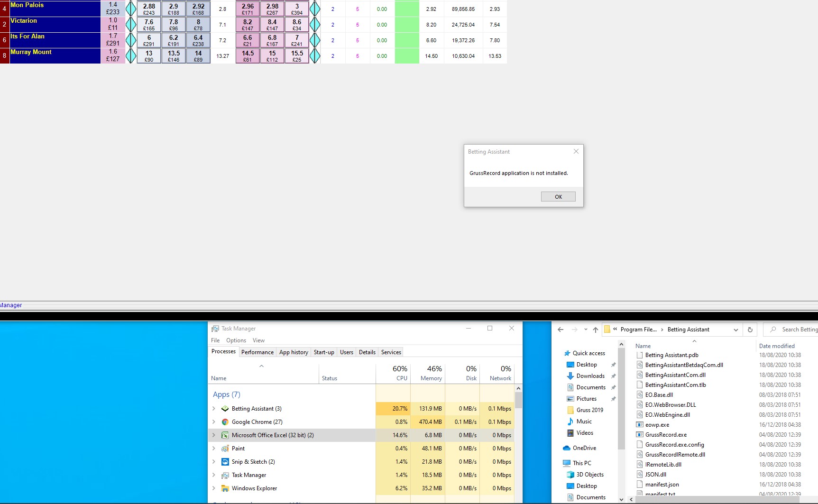Click OK in the Betting Assistant dialog

point(558,197)
